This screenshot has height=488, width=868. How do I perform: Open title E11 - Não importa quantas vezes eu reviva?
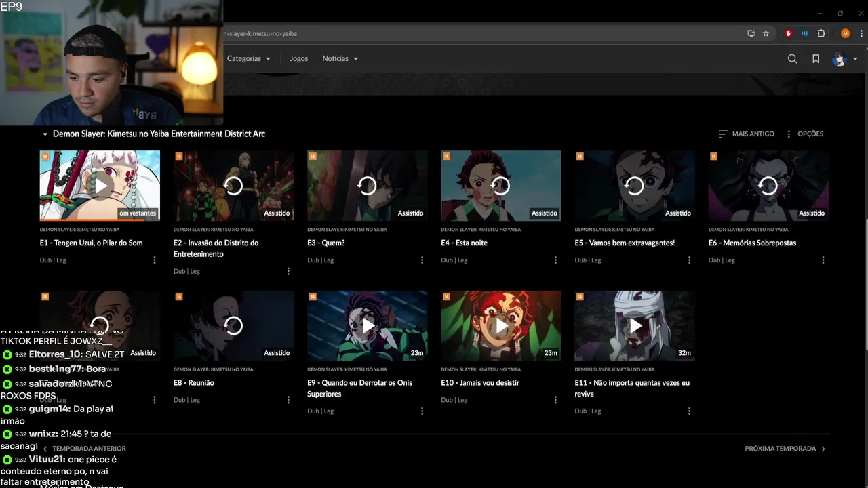point(632,388)
